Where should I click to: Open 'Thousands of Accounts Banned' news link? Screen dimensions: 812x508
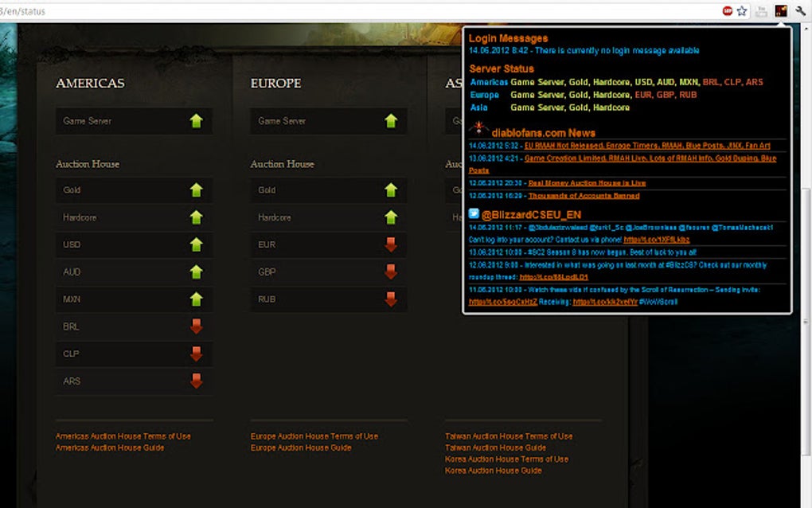pos(584,196)
